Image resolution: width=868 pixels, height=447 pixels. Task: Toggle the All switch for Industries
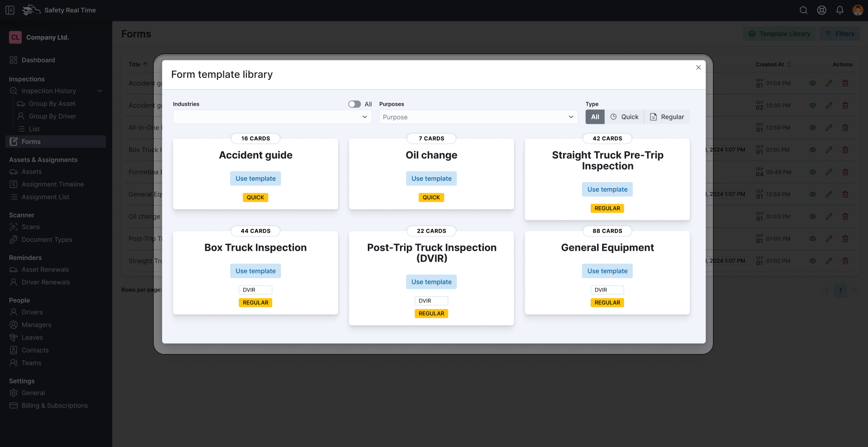[x=354, y=104]
